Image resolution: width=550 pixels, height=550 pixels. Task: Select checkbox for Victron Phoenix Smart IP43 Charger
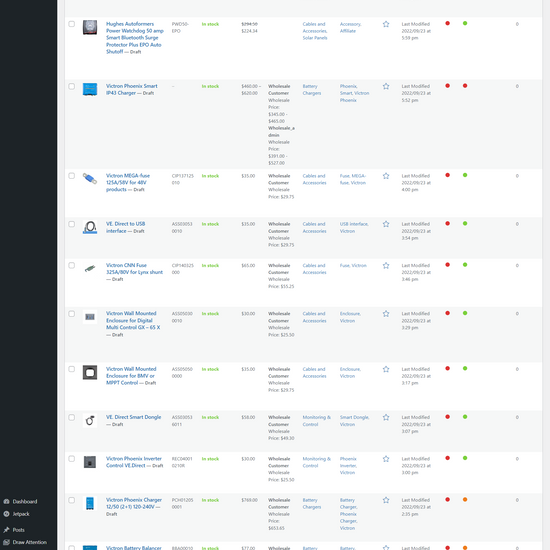tap(72, 86)
